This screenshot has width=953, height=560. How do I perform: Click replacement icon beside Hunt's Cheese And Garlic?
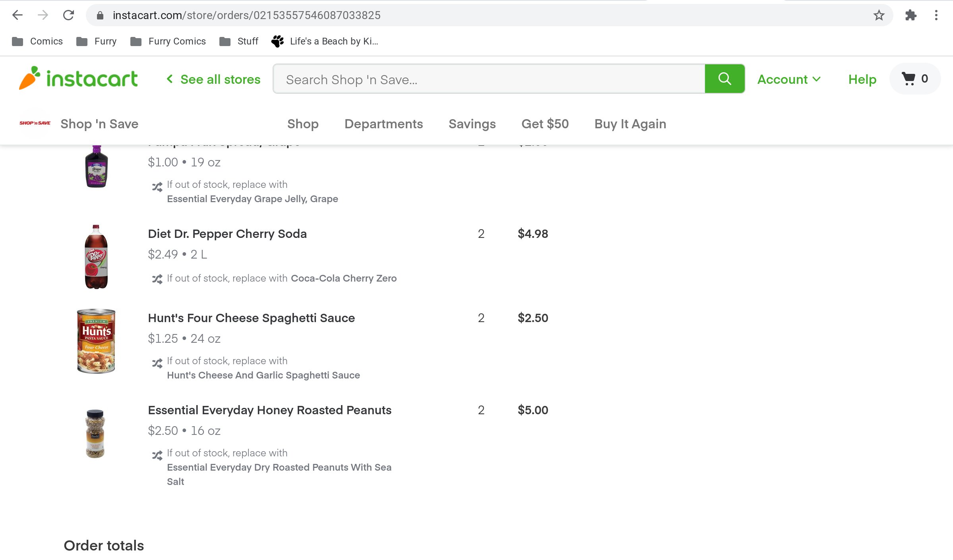point(157,363)
